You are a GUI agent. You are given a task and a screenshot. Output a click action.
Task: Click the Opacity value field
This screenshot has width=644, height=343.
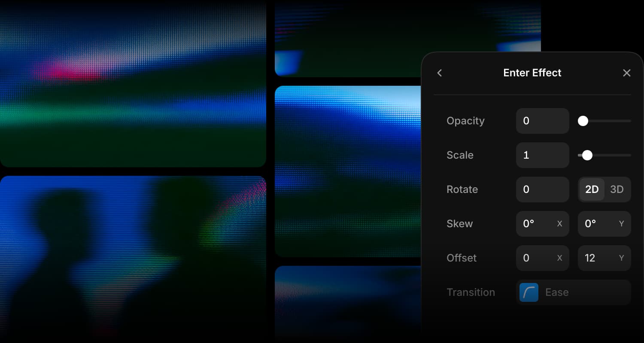pos(543,121)
